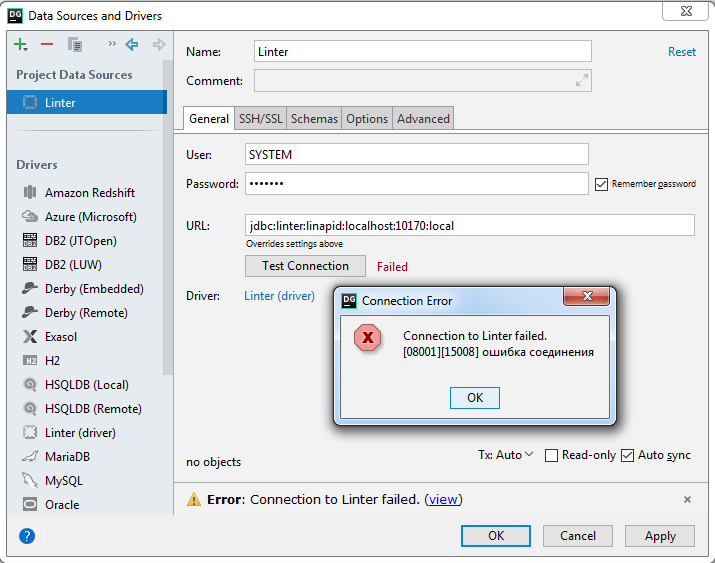
Task: Click into the URL input field
Action: tap(470, 225)
